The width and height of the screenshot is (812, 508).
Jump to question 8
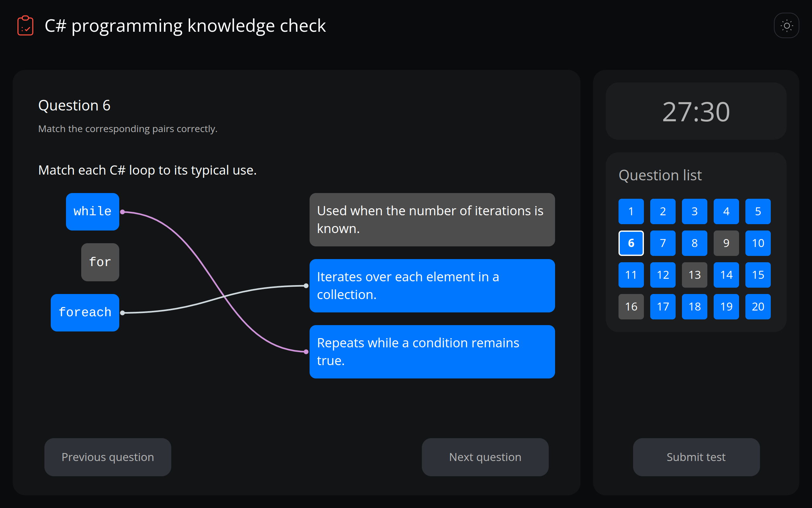tap(695, 243)
